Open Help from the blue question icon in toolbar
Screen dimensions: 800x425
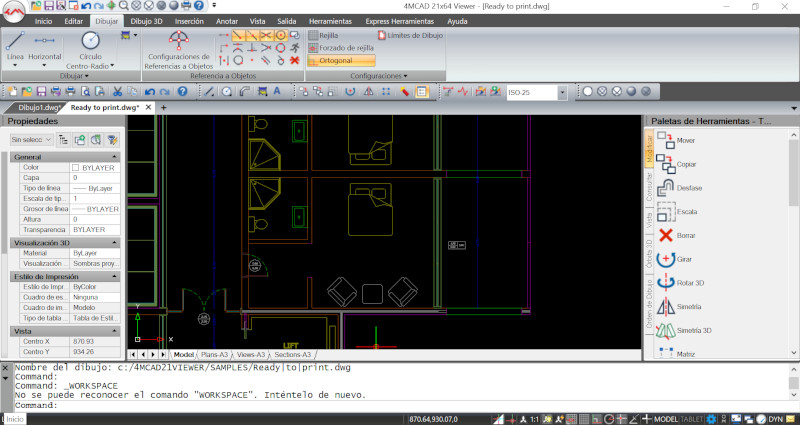coord(183,92)
